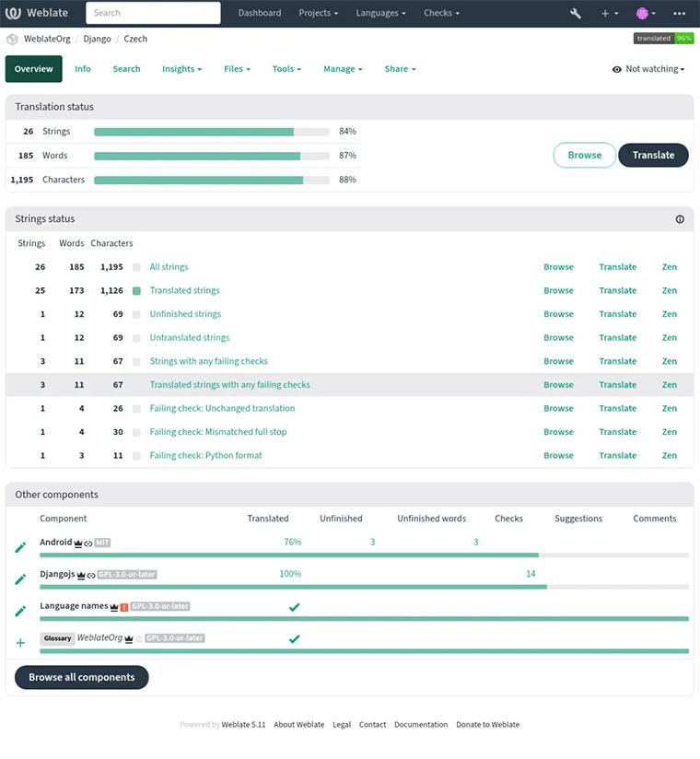The image size is (700, 759).
Task: Open the Languages menu in navbar
Action: pos(382,13)
